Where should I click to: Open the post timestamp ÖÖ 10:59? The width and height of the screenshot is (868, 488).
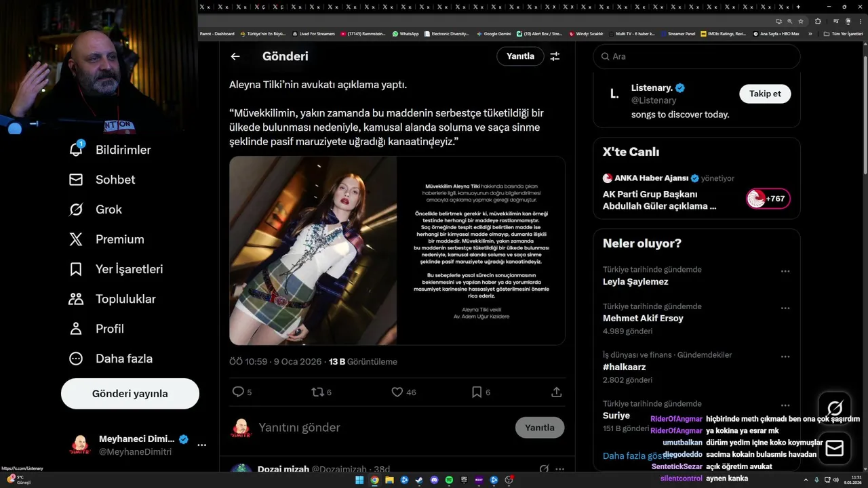(275, 362)
